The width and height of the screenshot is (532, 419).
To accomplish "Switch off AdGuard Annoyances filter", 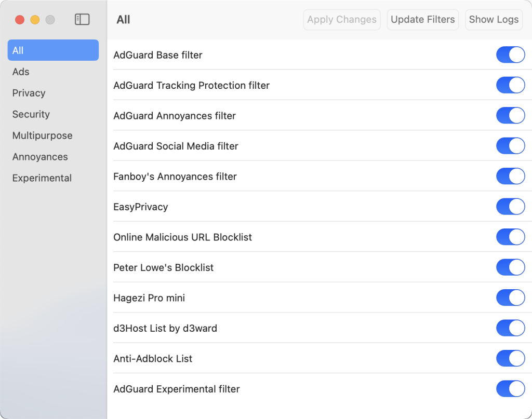I will [x=510, y=116].
